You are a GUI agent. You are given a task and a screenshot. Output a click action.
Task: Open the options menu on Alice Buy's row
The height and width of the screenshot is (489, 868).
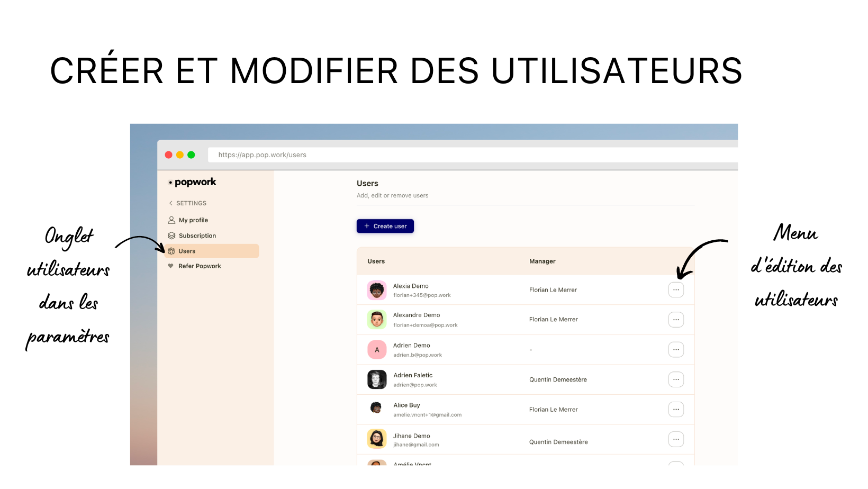pos(676,409)
